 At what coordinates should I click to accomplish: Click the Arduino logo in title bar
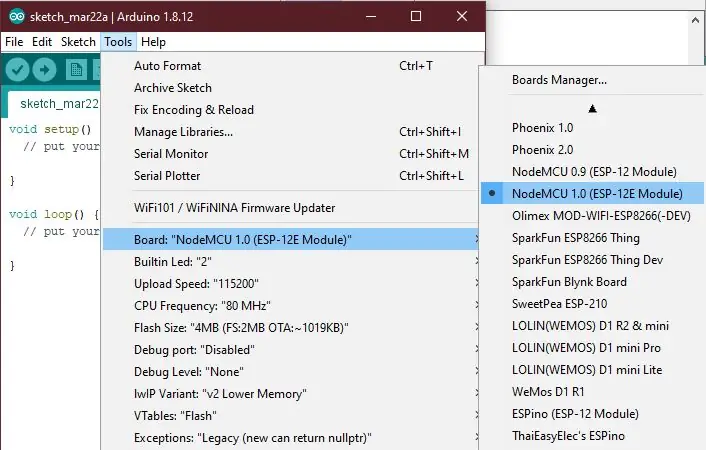tap(17, 17)
